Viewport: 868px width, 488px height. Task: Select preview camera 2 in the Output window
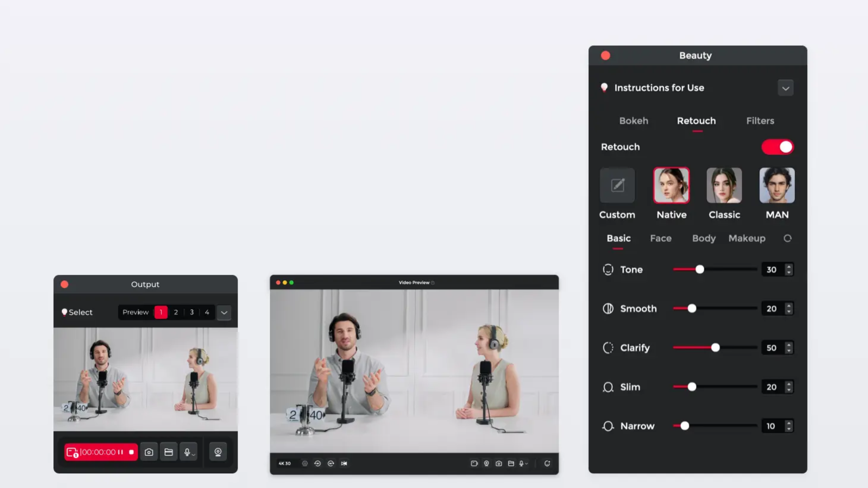[176, 312]
